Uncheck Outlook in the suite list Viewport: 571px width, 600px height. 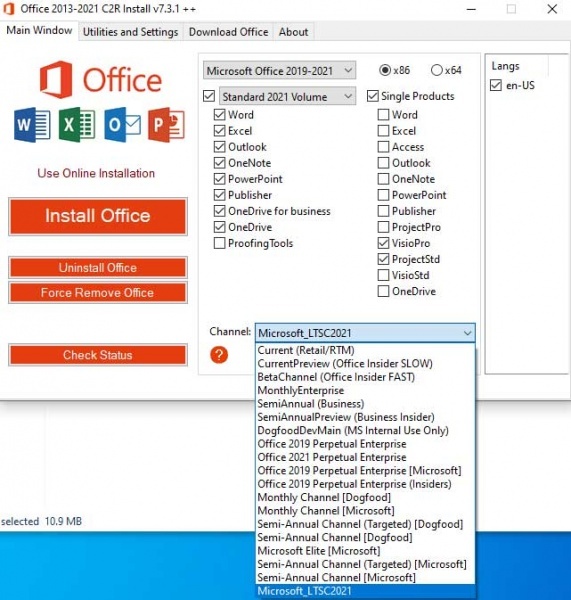point(219,147)
